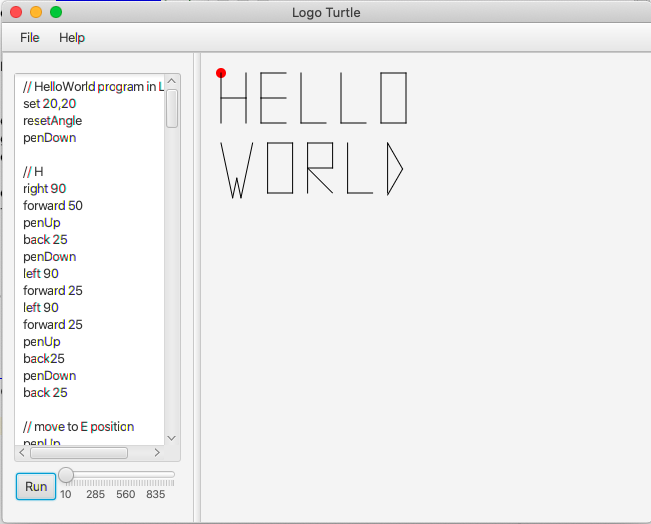
Task: Maximize the window with green button
Action: 56,13
